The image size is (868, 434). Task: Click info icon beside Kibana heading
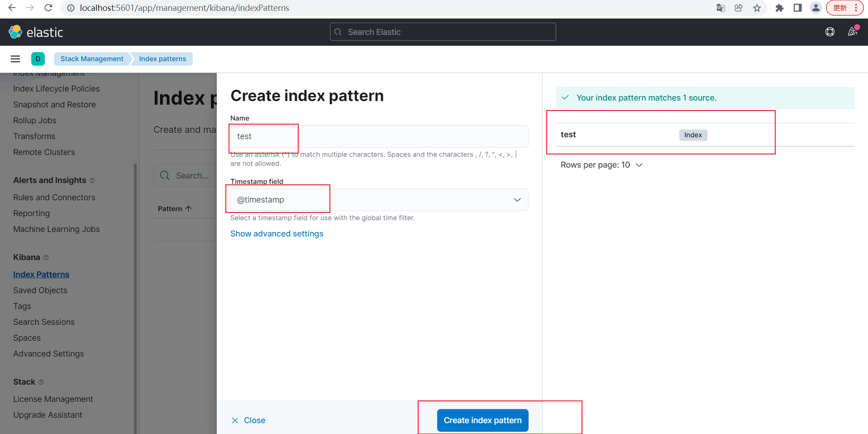(46, 257)
